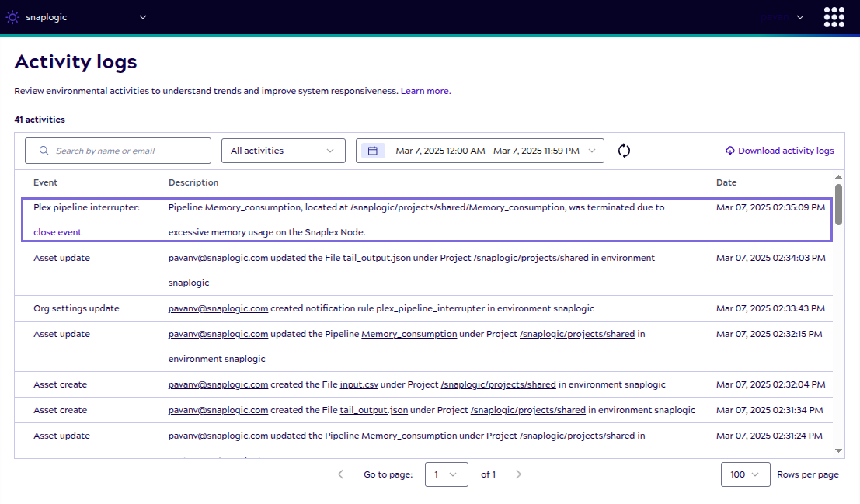Screen dimensions: 860x504
Task: Click the download cloud icon
Action: coord(729,150)
